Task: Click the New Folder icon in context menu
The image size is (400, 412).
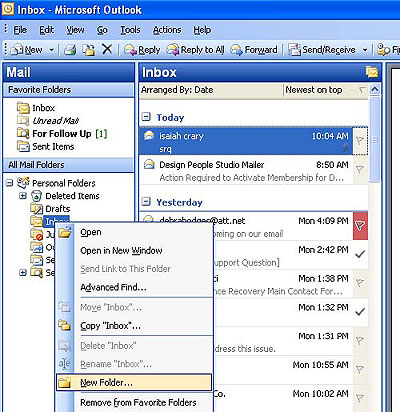Action: tap(65, 382)
